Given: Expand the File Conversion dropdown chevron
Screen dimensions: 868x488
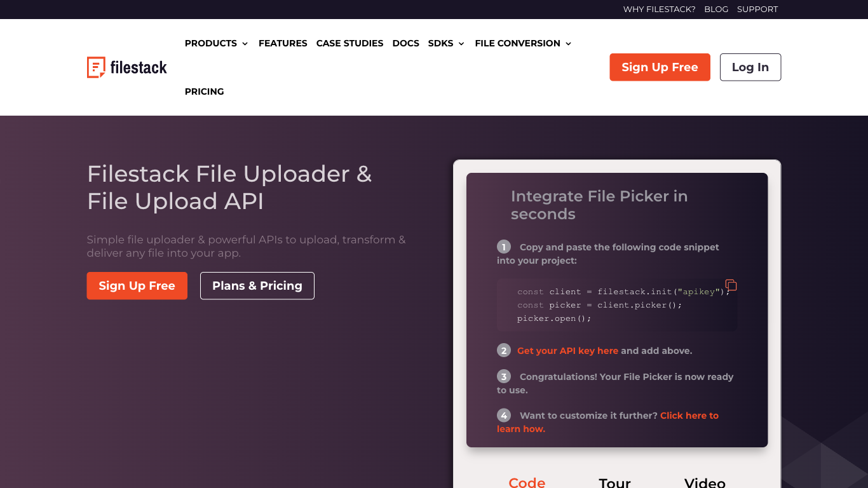Looking at the screenshot, I should pyautogui.click(x=568, y=44).
